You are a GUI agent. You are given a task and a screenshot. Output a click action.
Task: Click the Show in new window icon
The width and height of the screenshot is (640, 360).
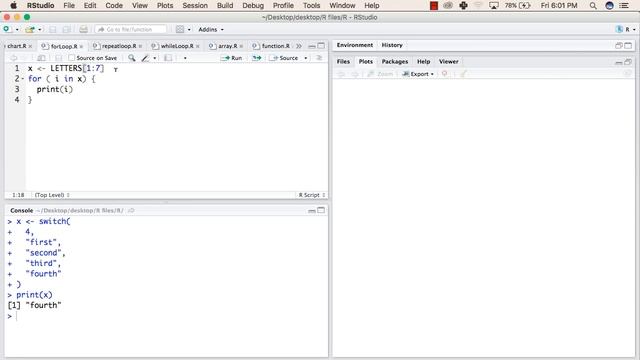[x=41, y=58]
